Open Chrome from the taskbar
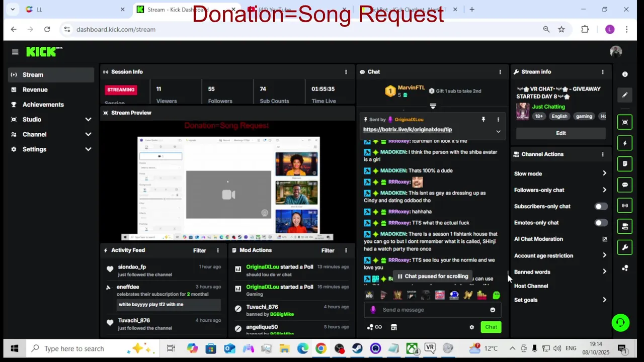Viewport: 644px width, 362px height. tap(321, 348)
